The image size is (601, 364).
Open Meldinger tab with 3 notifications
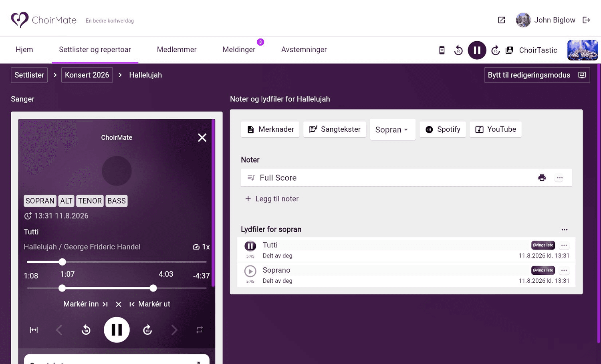tap(239, 50)
